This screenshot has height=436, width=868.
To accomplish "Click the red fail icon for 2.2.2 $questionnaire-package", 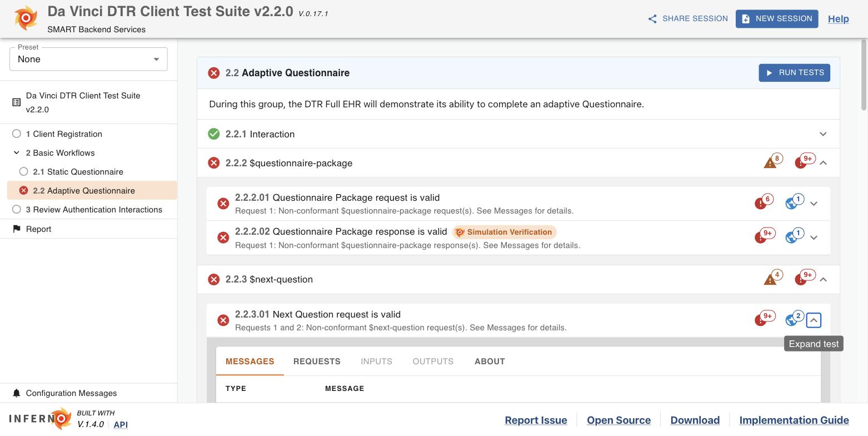I will [214, 163].
